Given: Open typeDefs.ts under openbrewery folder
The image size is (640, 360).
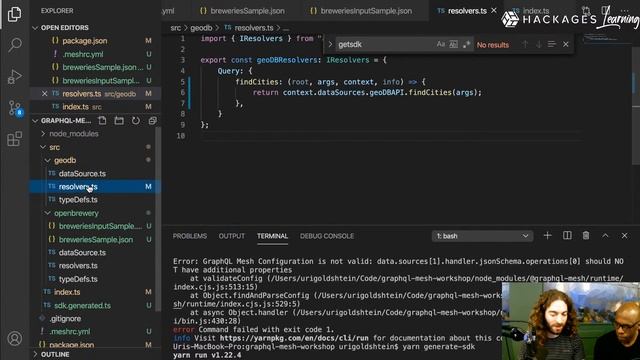Looking at the screenshot, I should [x=78, y=279].
